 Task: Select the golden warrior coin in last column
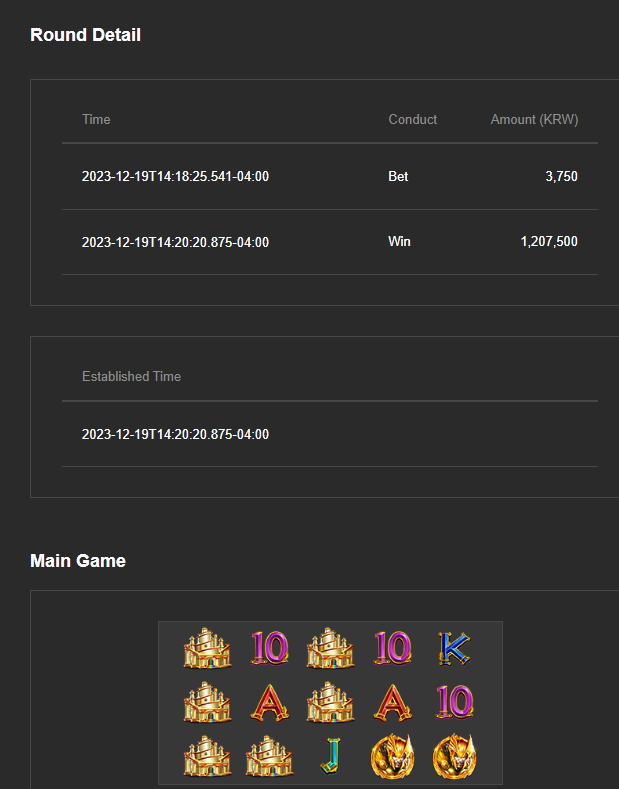[454, 756]
